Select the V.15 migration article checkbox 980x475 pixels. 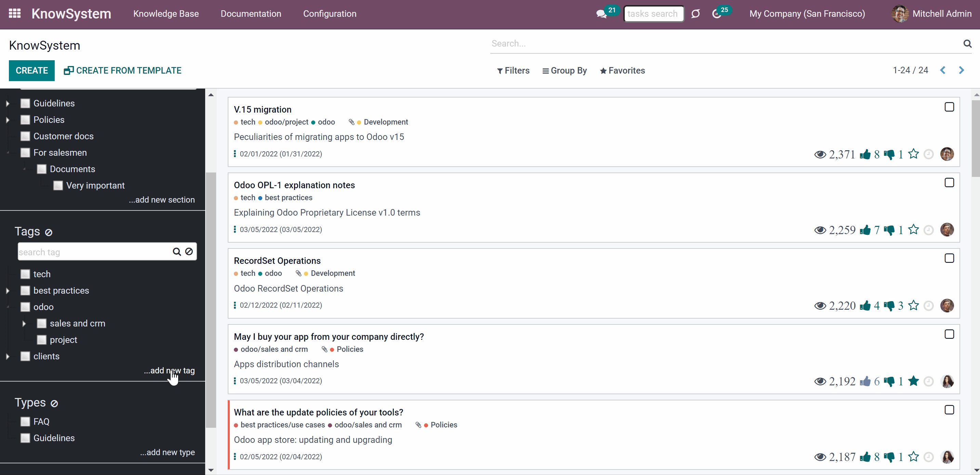click(949, 107)
